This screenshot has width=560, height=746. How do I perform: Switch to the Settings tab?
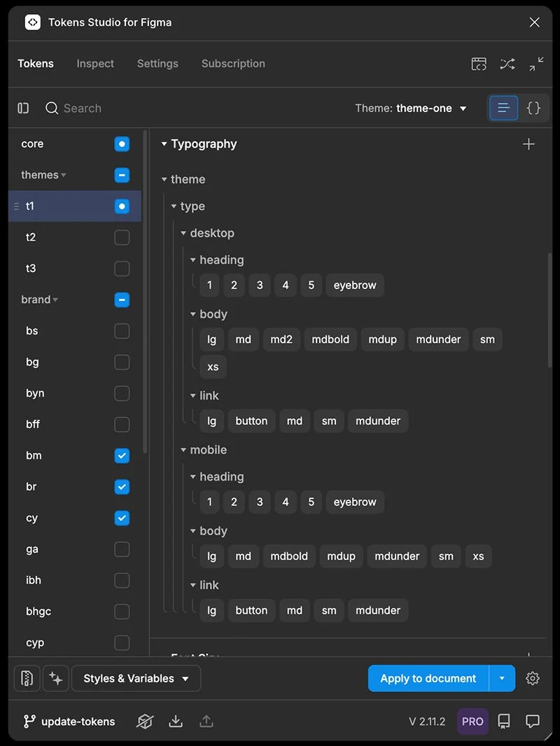[x=157, y=64]
